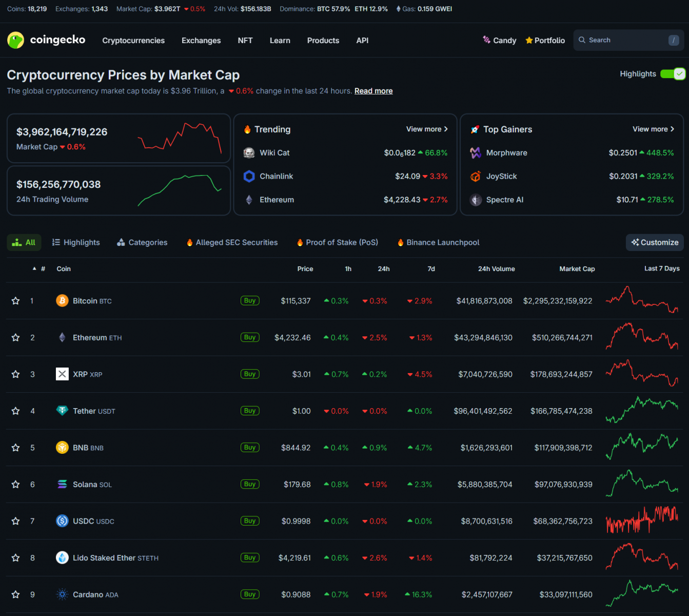This screenshot has height=616, width=689.
Task: Toggle the Highlights switch off
Action: [673, 74]
